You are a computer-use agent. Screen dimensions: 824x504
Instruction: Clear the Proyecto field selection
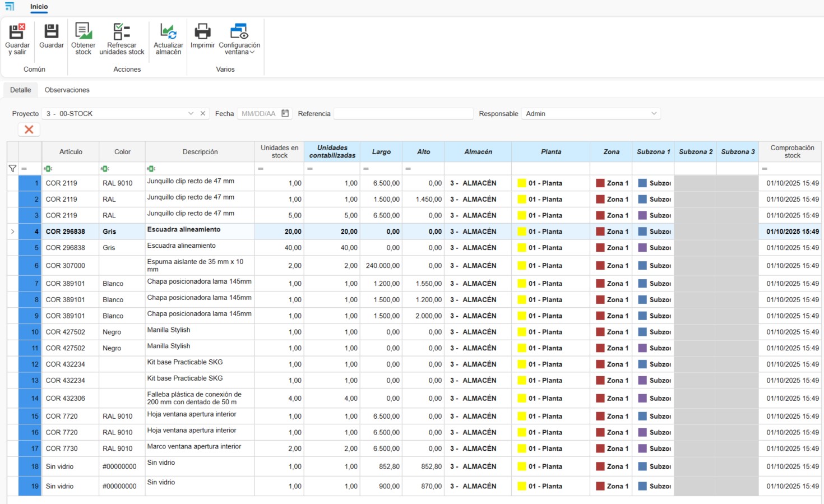[x=203, y=114]
